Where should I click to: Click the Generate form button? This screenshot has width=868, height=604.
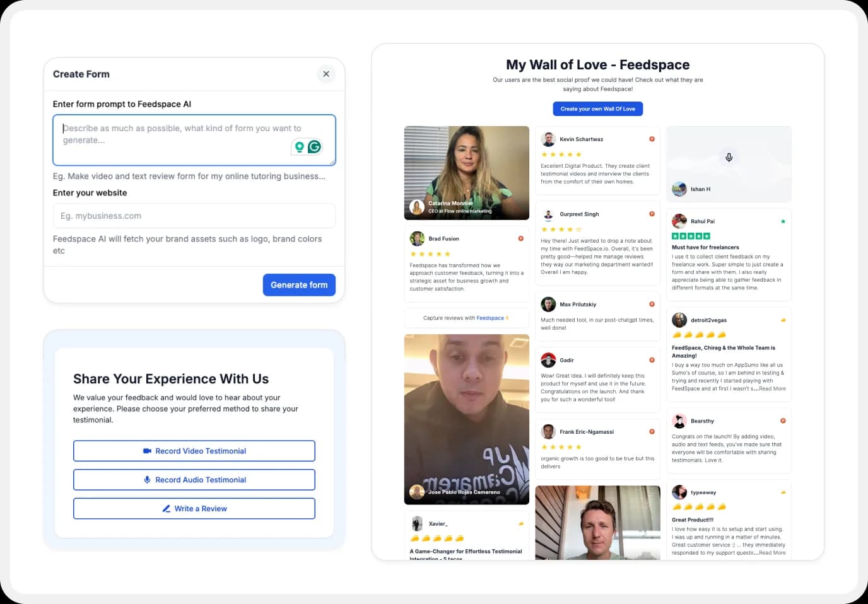point(299,284)
